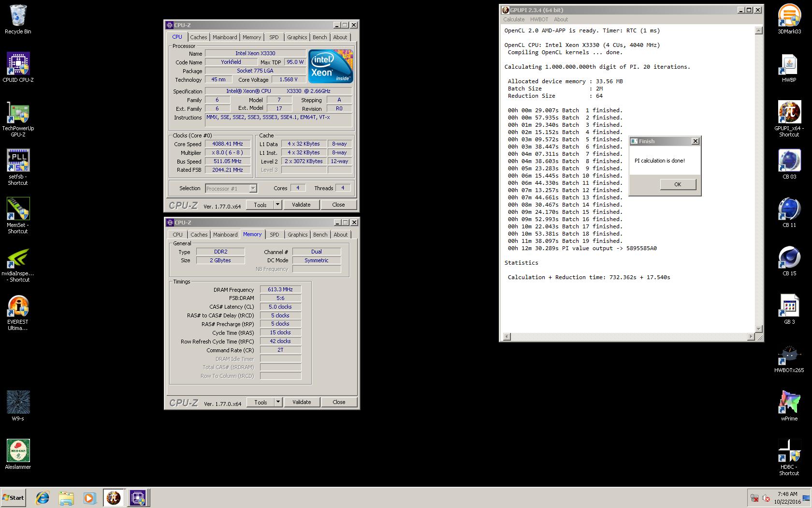Open About menu in GPUPI

pos(561,19)
